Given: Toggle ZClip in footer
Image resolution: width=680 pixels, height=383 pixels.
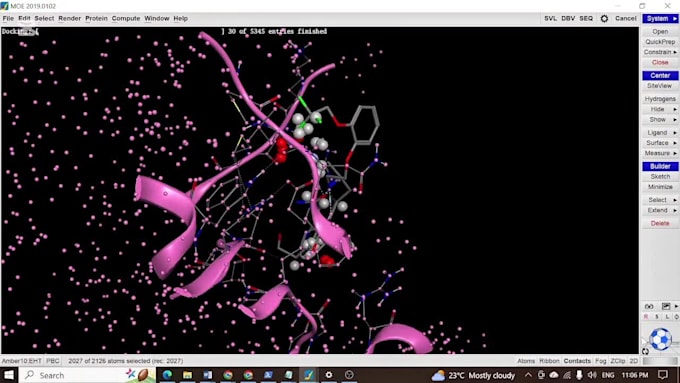Looking at the screenshot, I should point(618,361).
